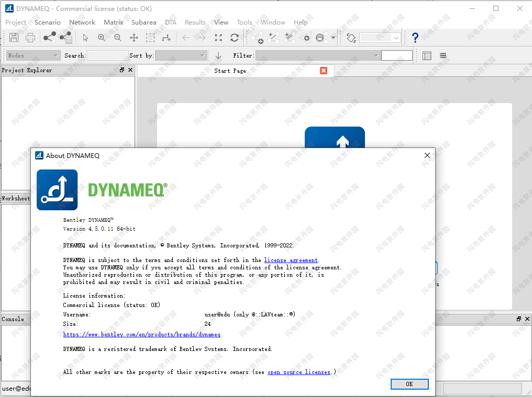Open the open source licenses link
The height and width of the screenshot is (397, 532).
point(299,372)
